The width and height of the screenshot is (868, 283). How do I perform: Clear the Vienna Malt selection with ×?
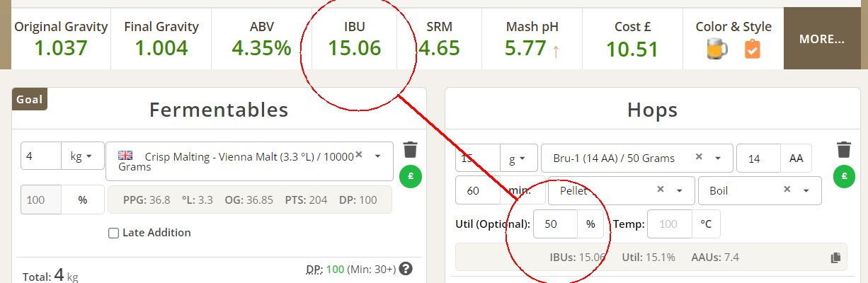point(359,154)
